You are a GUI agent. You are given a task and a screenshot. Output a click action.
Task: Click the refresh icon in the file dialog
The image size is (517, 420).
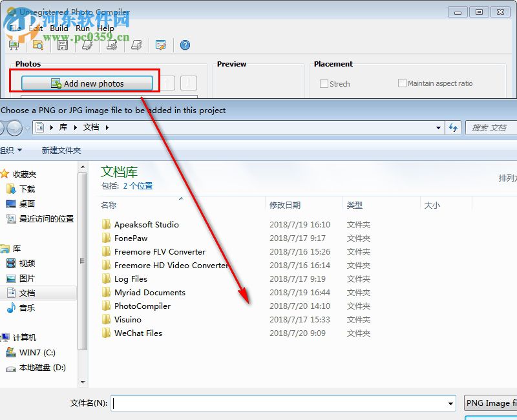tap(454, 128)
